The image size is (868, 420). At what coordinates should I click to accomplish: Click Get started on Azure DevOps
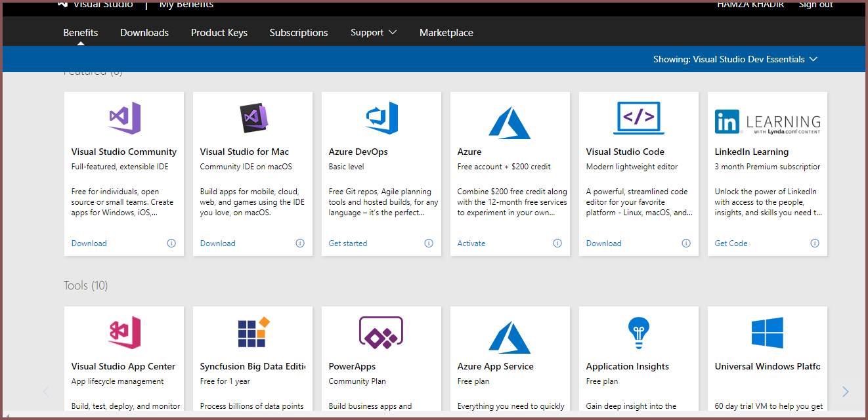[x=348, y=243]
